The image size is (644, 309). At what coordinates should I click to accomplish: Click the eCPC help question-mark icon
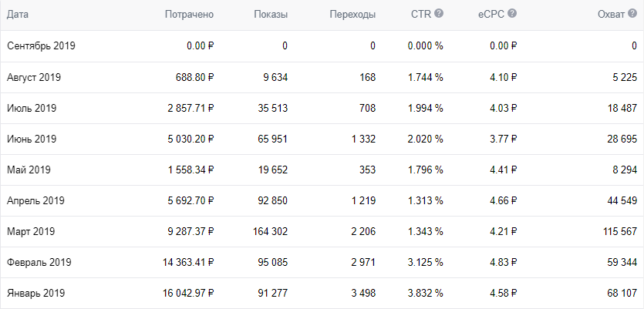(x=512, y=14)
